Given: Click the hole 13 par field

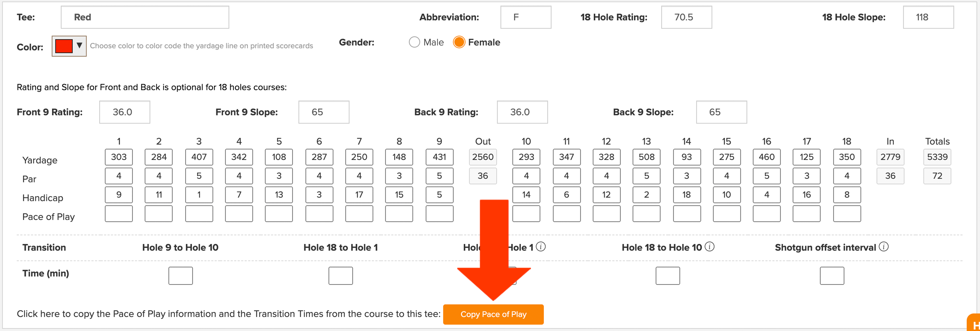Looking at the screenshot, I should click(646, 176).
